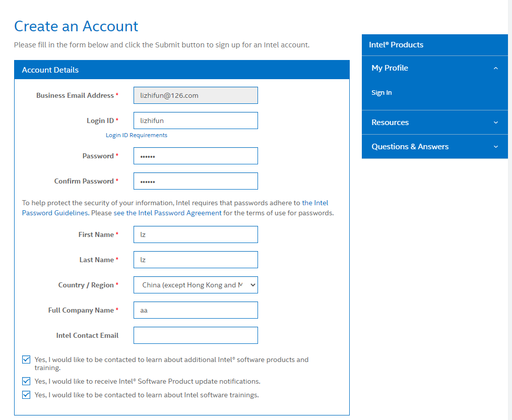512x420 pixels.
Task: Click the First Name input field
Action: (x=196, y=234)
